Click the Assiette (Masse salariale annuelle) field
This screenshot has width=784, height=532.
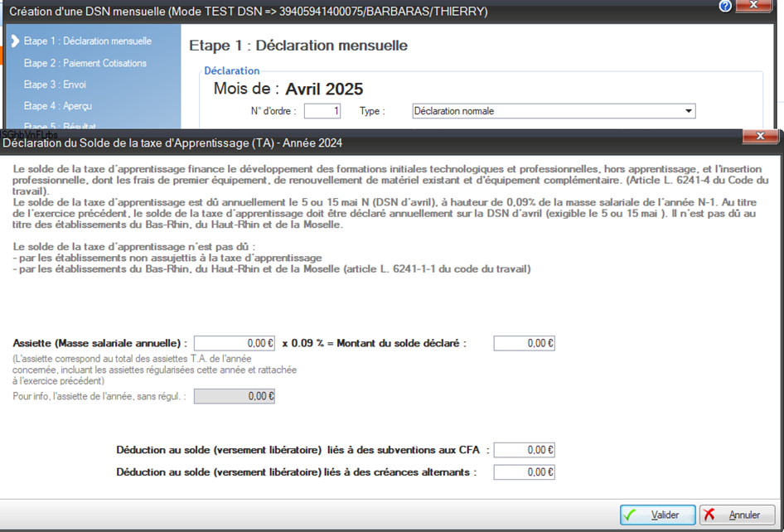234,344
